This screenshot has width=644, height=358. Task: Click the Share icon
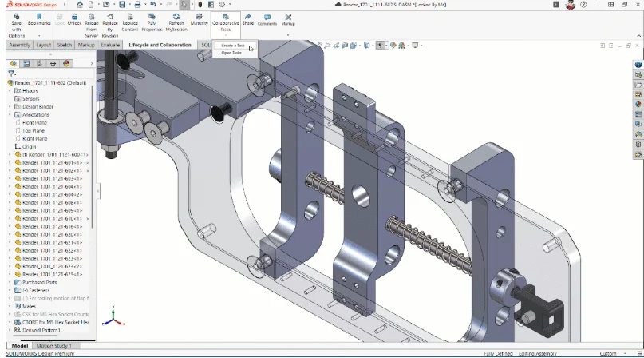[248, 17]
